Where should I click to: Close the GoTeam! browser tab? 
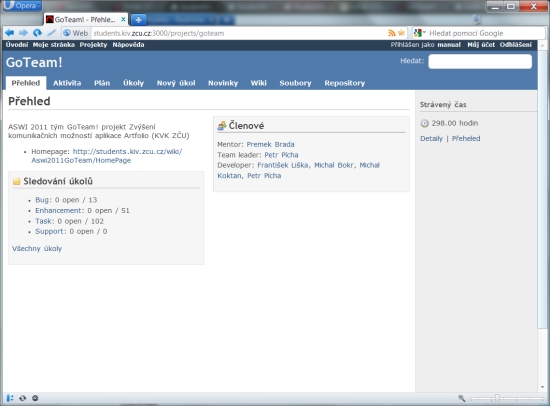[123, 20]
